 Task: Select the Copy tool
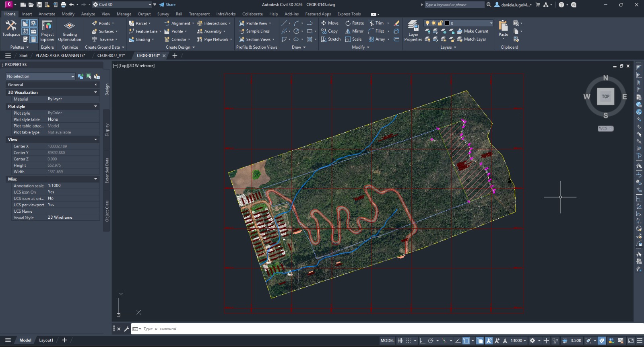pyautogui.click(x=329, y=31)
